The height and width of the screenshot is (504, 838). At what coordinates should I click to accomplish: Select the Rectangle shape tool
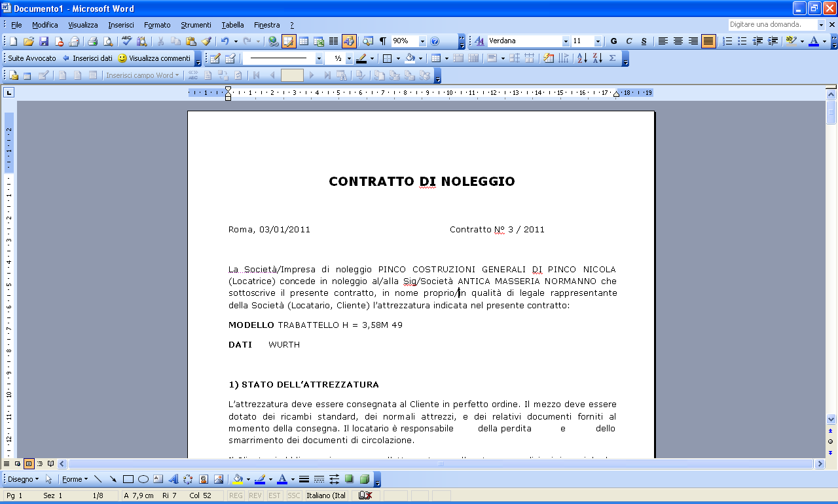pos(128,479)
